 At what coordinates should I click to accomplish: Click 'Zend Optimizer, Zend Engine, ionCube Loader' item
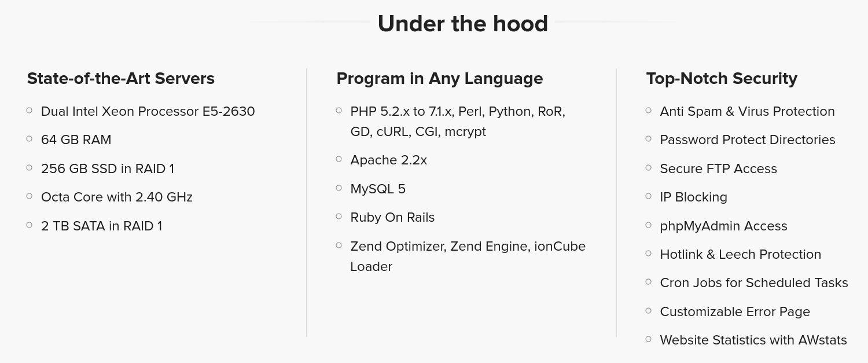pyautogui.click(x=468, y=256)
